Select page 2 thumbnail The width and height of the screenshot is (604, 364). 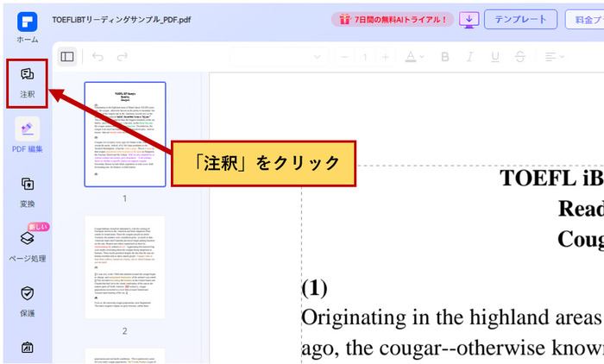pyautogui.click(x=124, y=267)
